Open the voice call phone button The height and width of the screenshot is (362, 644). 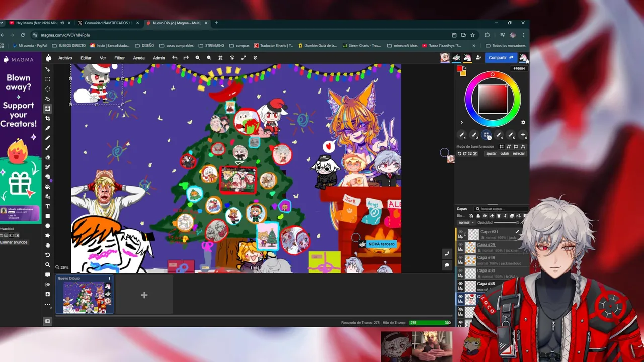(x=447, y=254)
